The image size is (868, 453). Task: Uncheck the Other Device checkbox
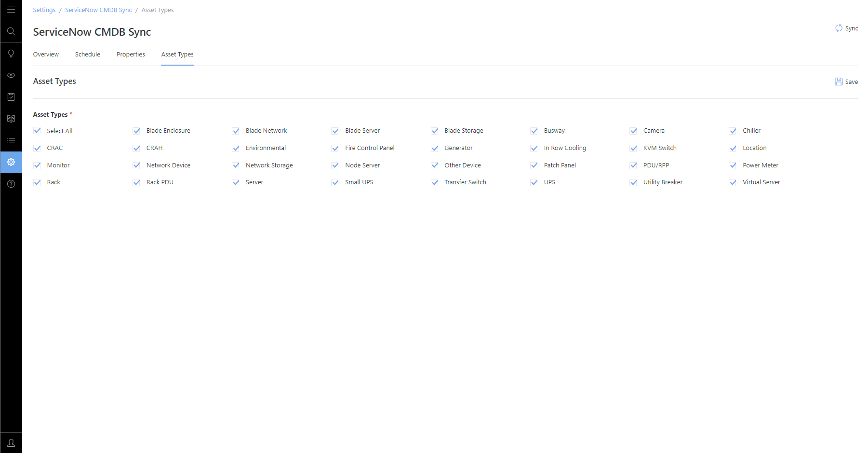point(435,165)
